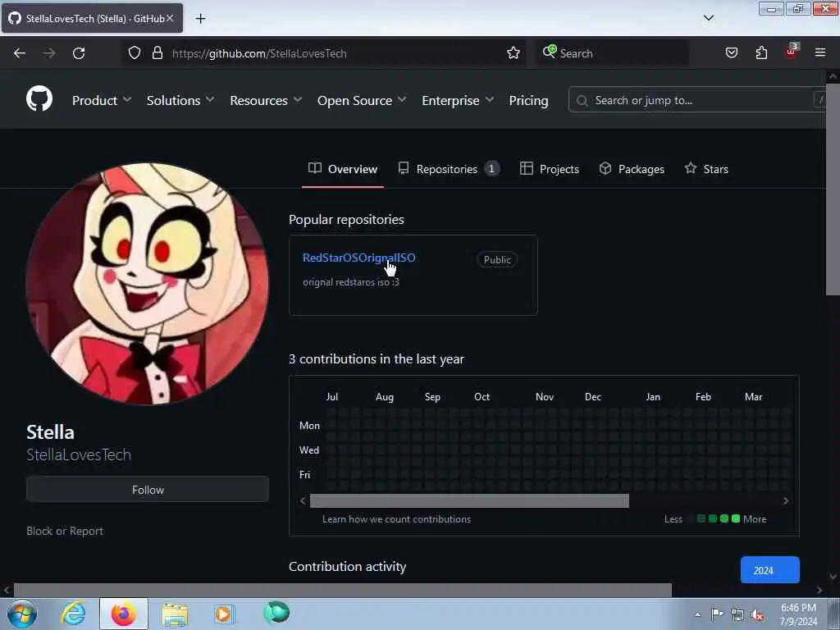Open the Pricing page link
Image resolution: width=840 pixels, height=630 pixels.
click(x=529, y=100)
